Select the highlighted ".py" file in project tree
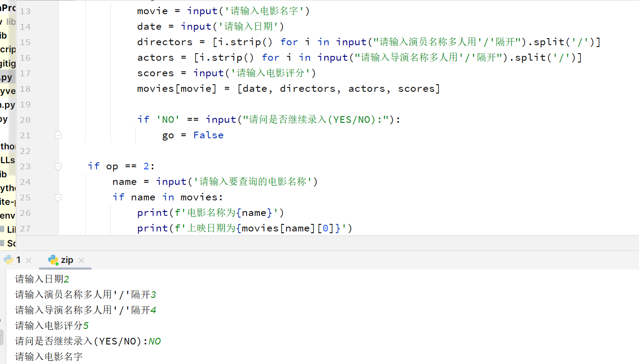 click(8, 77)
